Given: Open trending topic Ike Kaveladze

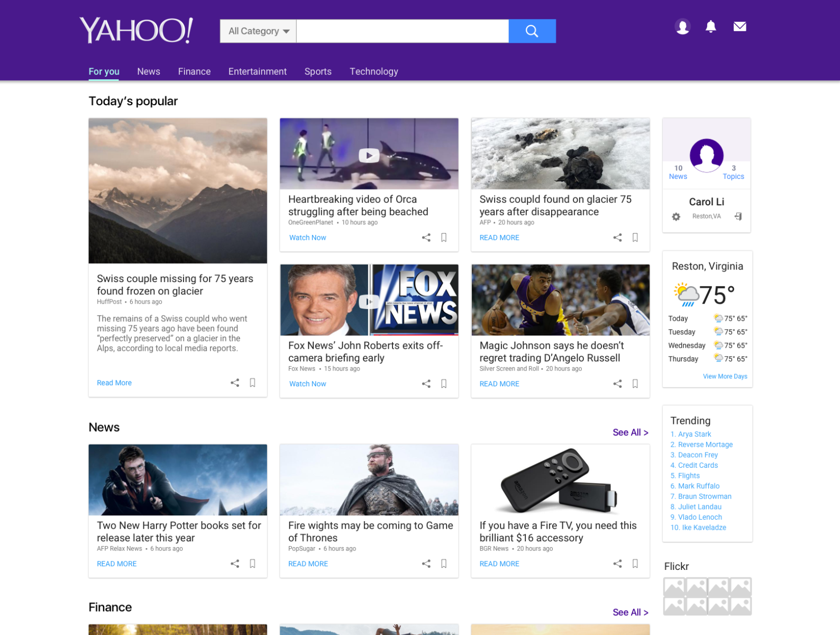Looking at the screenshot, I should pyautogui.click(x=698, y=528).
